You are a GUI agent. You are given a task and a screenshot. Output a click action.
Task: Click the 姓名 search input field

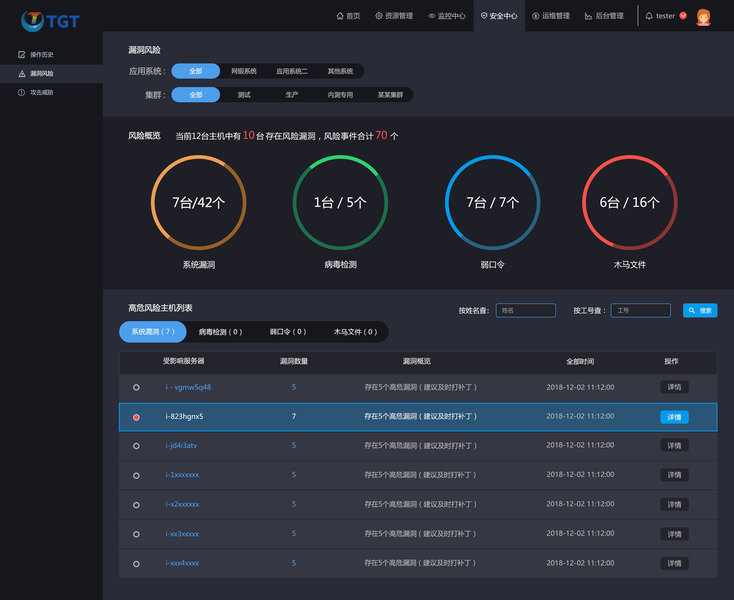pos(526,310)
